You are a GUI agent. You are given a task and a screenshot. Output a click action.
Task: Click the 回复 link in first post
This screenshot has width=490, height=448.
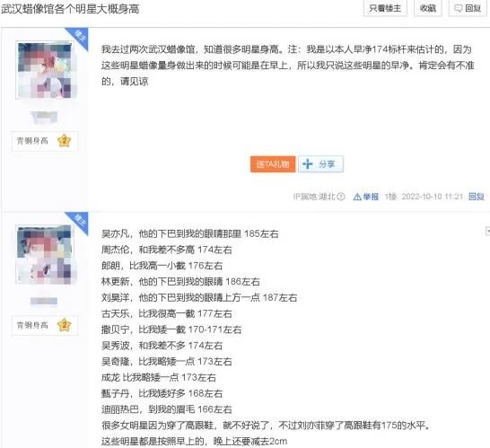[477, 197]
